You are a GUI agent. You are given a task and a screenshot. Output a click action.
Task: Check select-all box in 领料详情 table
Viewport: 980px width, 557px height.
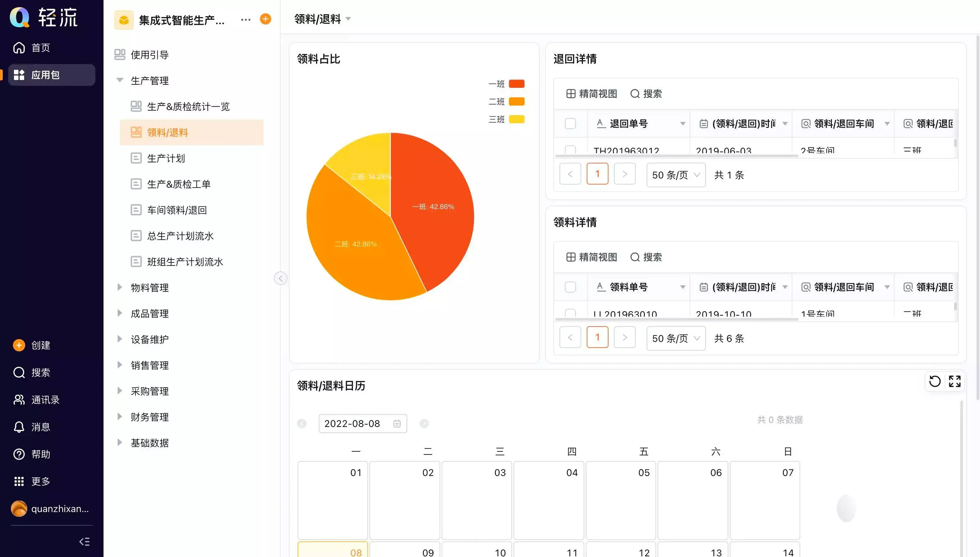pyautogui.click(x=570, y=287)
